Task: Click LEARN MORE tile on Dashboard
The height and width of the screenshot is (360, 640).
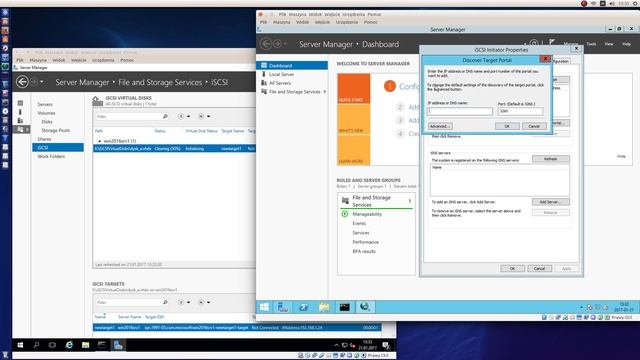Action: point(353,150)
